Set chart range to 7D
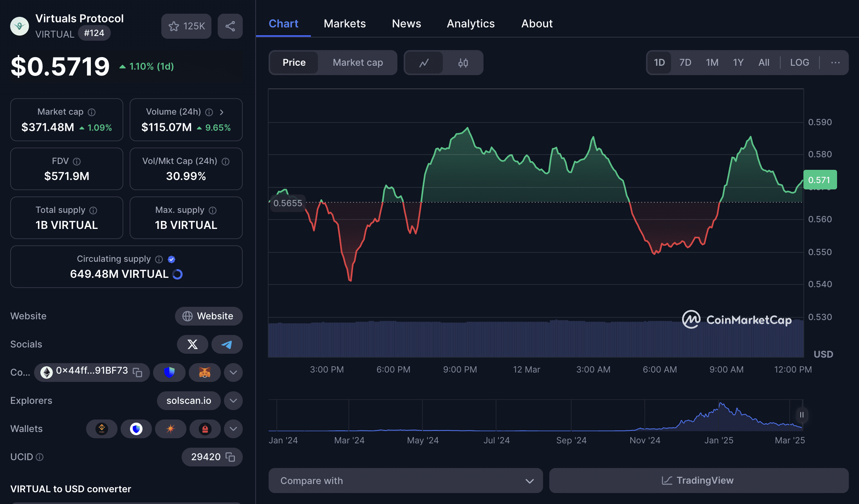Image resolution: width=859 pixels, height=504 pixels. [x=685, y=63]
